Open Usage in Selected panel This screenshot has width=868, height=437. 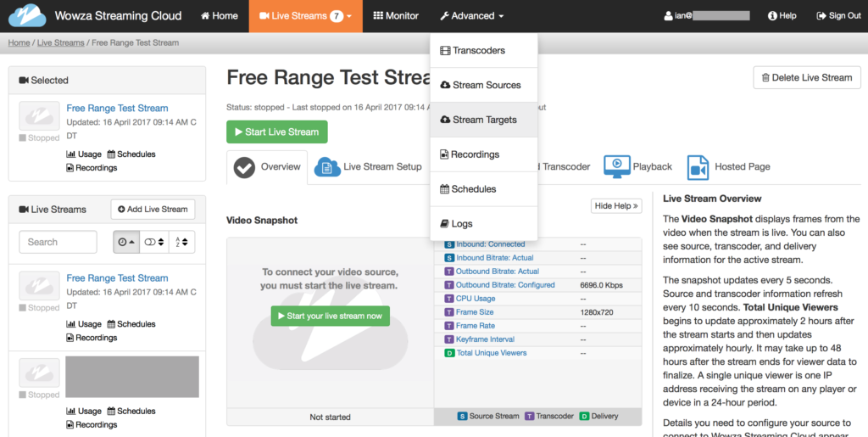click(84, 154)
